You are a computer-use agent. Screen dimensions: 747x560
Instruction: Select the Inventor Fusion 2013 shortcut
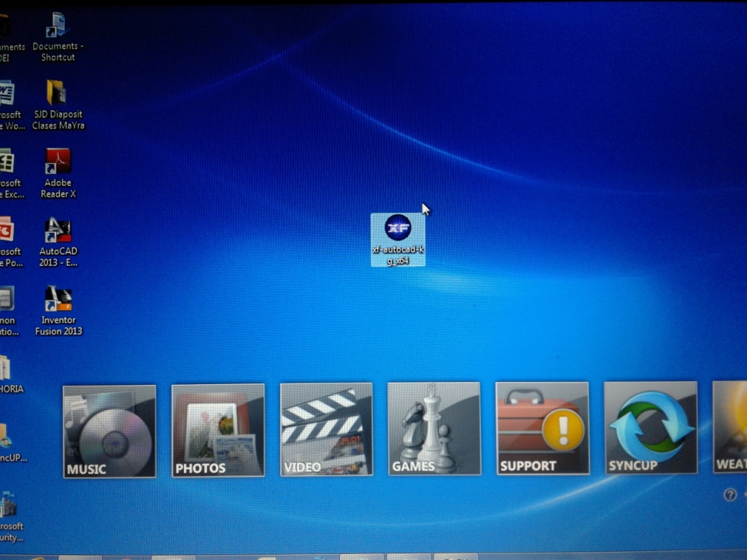pos(58,299)
